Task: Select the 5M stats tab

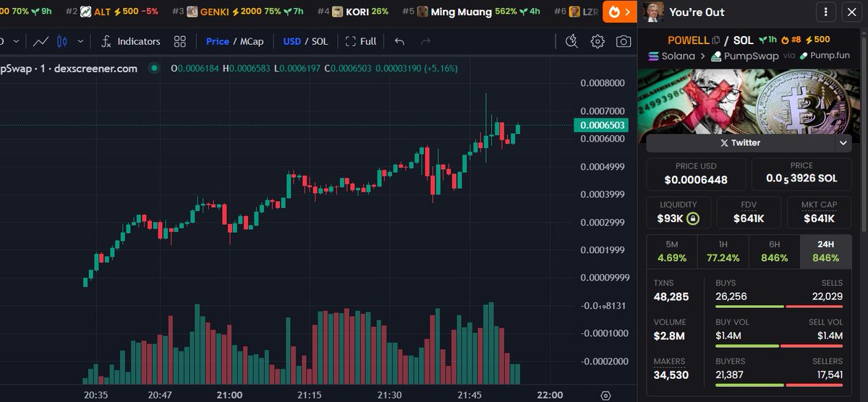Action: [671, 252]
